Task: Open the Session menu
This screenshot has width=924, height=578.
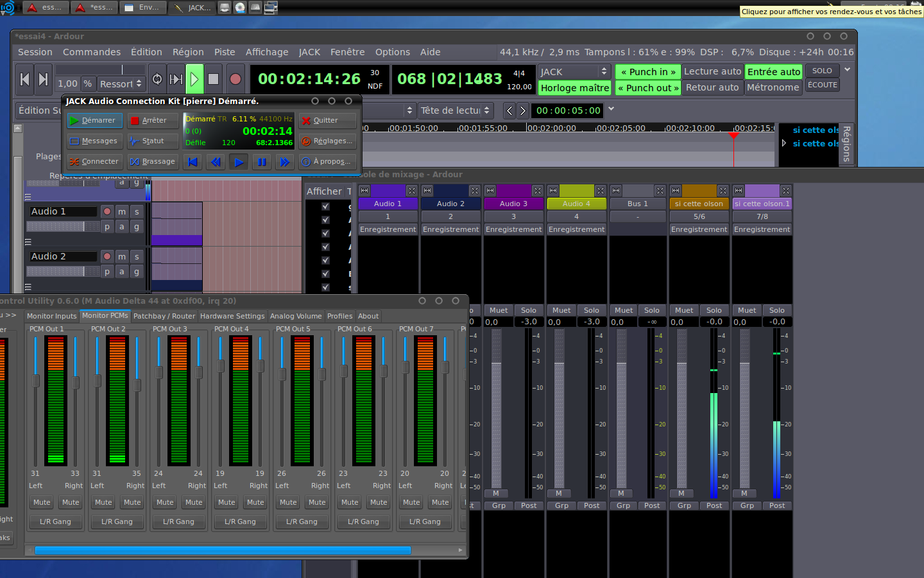Action: tap(35, 52)
